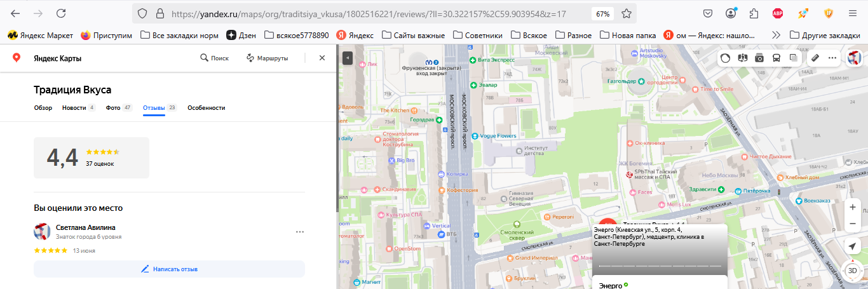Open Новая папка bookmarks folder
Screen dimensions: 868x289
(x=628, y=36)
